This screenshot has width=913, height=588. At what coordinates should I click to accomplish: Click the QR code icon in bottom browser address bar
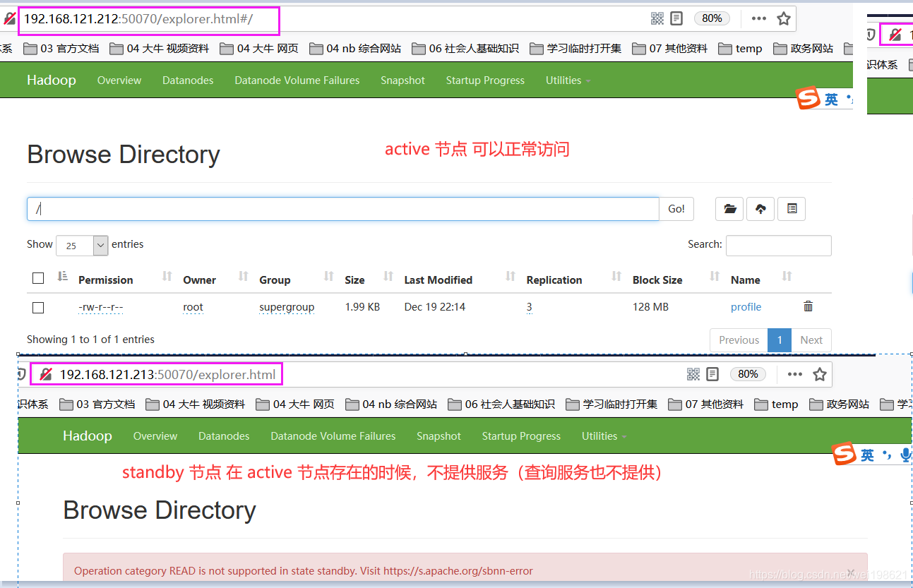coord(693,374)
